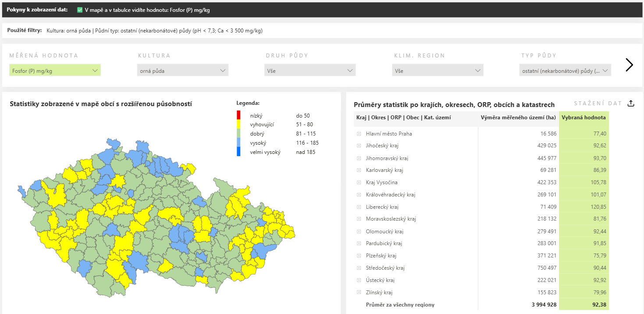Click the export data upload icon
Screen dimensions: 644x314
(x=631, y=103)
